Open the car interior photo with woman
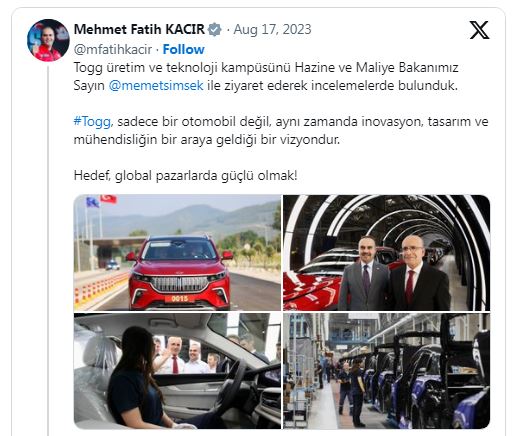 [x=177, y=371]
